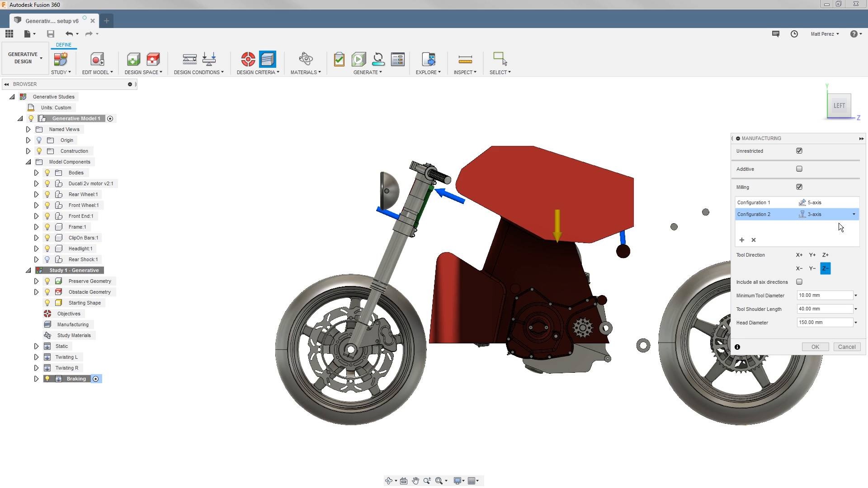Click the Undo icon
The image size is (868, 488).
point(69,33)
